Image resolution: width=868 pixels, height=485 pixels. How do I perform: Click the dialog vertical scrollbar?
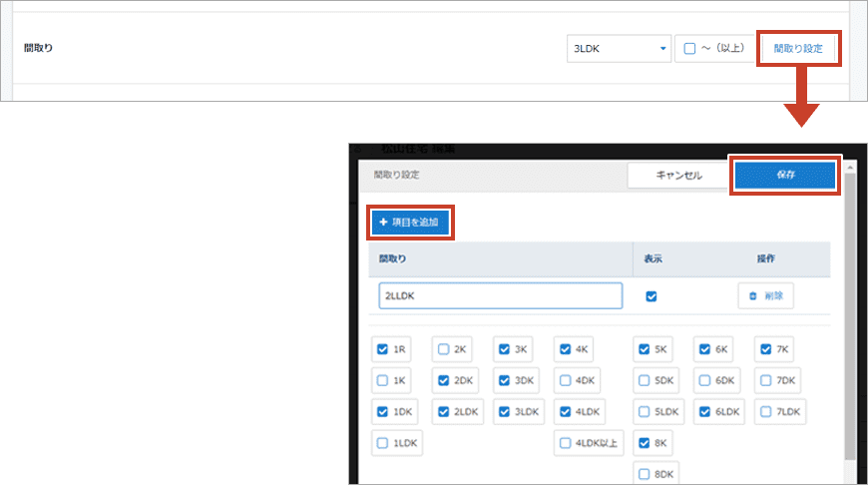coord(849,319)
